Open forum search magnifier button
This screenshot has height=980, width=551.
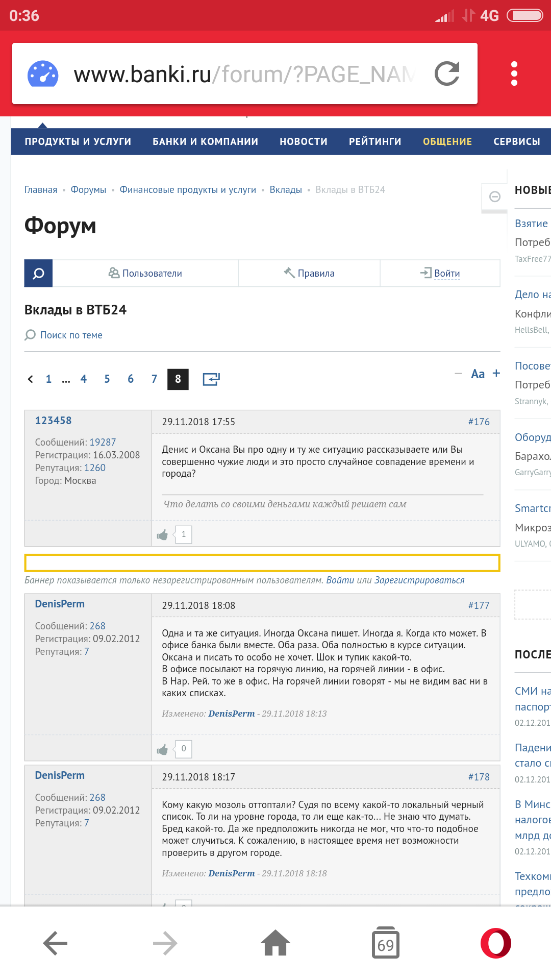pyautogui.click(x=38, y=274)
